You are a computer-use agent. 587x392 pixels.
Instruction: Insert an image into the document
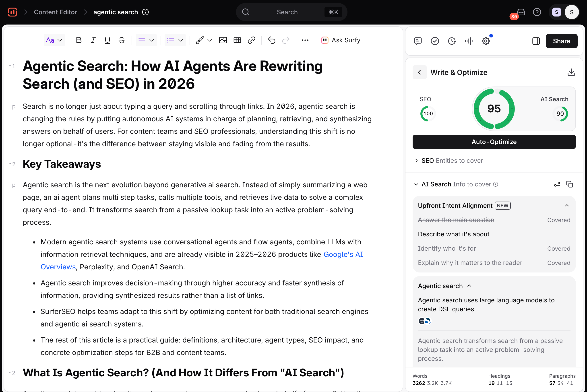click(x=223, y=40)
